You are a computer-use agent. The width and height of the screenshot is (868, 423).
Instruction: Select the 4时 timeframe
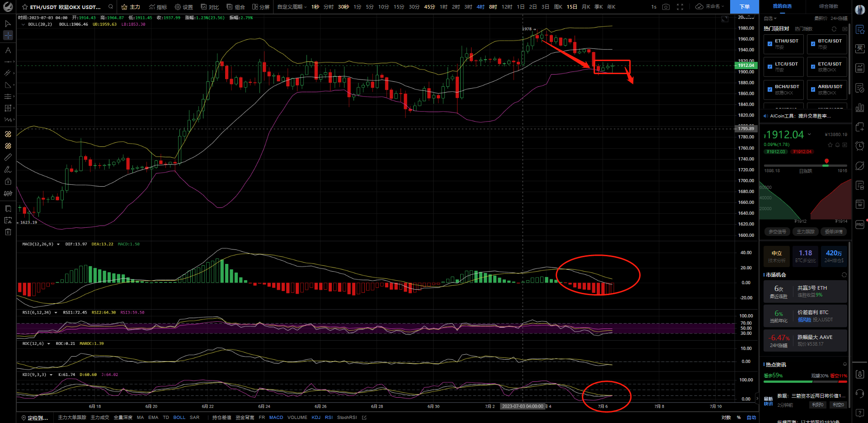coord(481,7)
